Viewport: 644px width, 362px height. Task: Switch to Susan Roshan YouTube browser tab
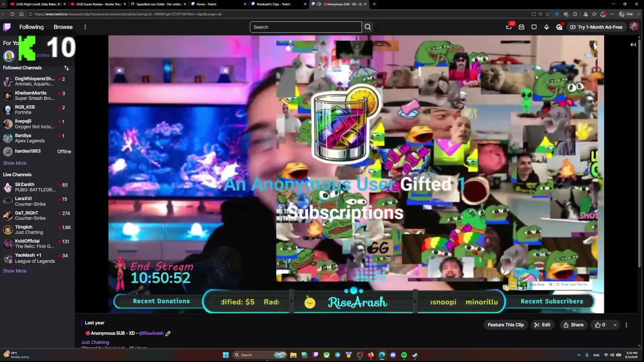(98, 4)
